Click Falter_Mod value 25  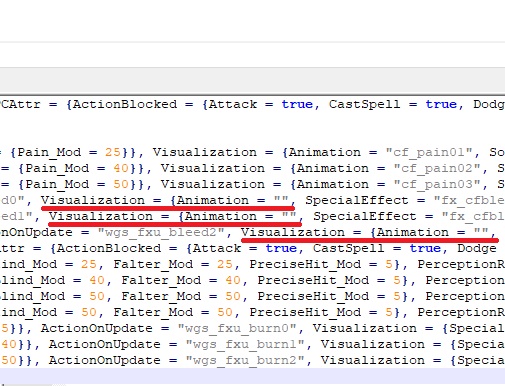(225, 264)
